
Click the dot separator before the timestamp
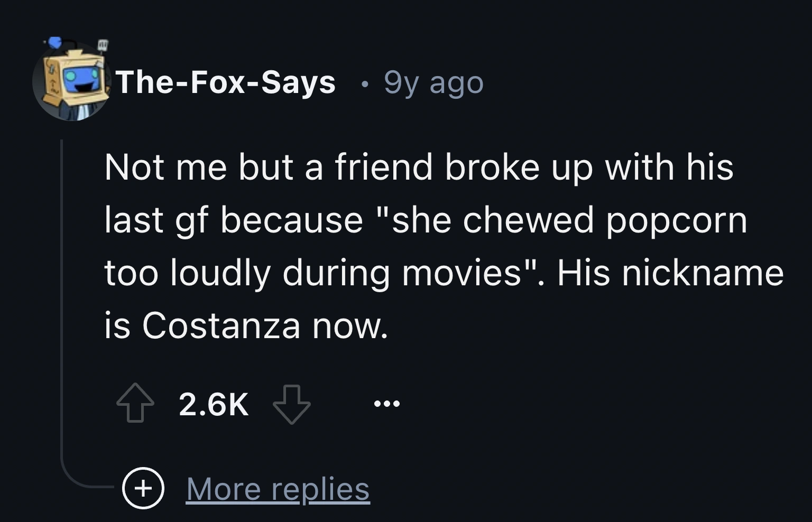coord(363,83)
